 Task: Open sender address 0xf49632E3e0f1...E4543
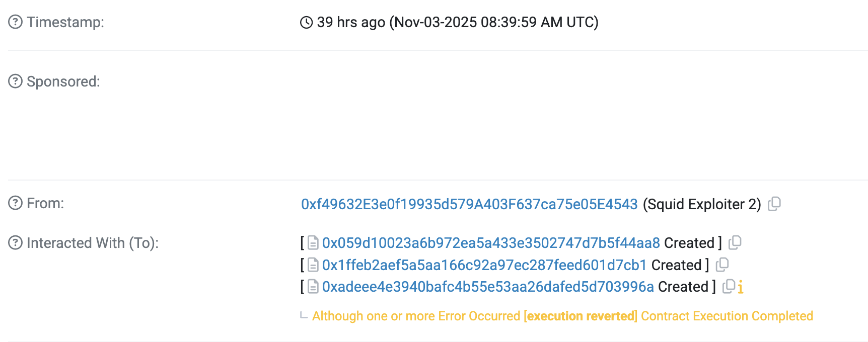coord(469,204)
